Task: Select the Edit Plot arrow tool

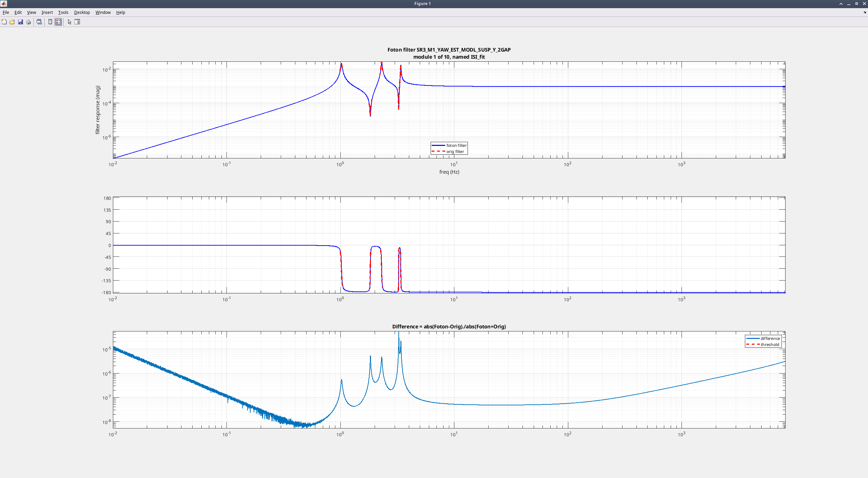Action: click(70, 22)
